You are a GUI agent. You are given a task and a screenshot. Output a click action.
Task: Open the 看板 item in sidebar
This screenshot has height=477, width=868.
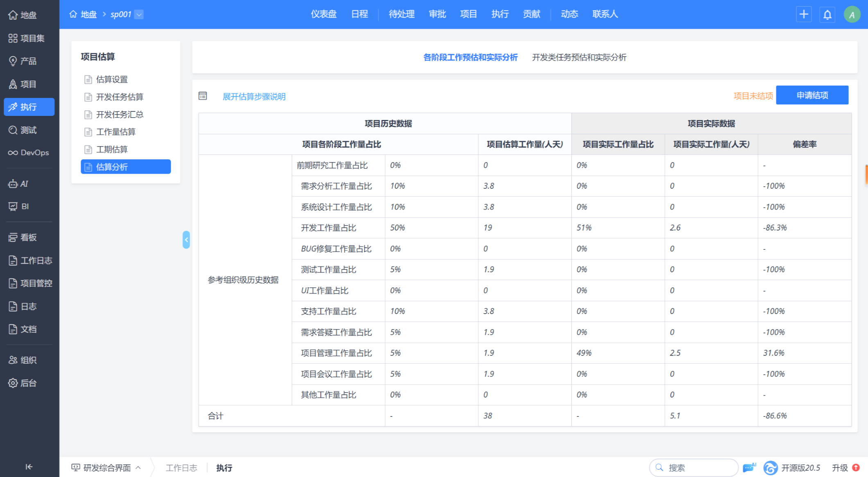29,237
